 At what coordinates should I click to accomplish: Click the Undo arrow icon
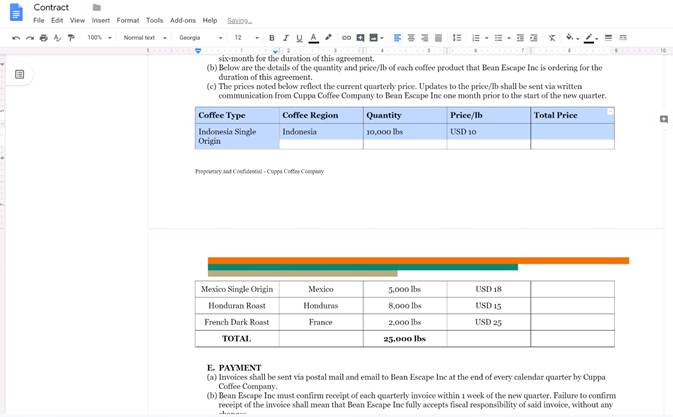(16, 38)
